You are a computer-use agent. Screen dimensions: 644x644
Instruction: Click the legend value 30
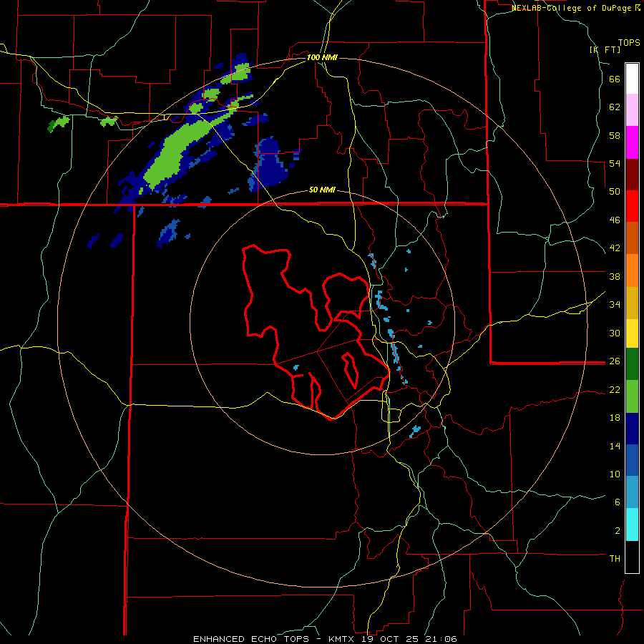click(615, 333)
